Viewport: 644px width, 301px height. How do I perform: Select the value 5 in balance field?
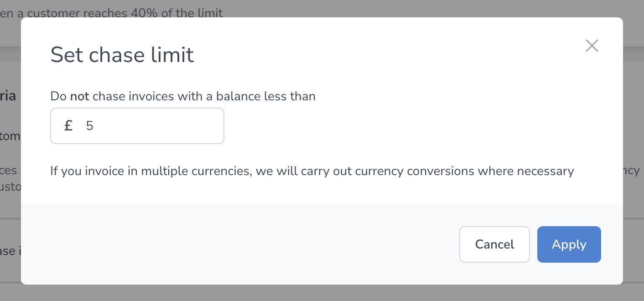tap(89, 126)
